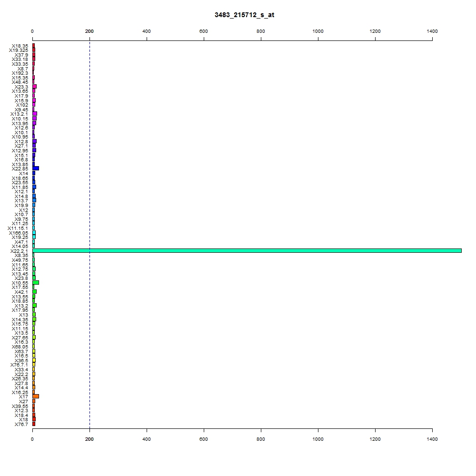Click the X49.75 label
The width and height of the screenshot is (476, 476).
[20, 260]
